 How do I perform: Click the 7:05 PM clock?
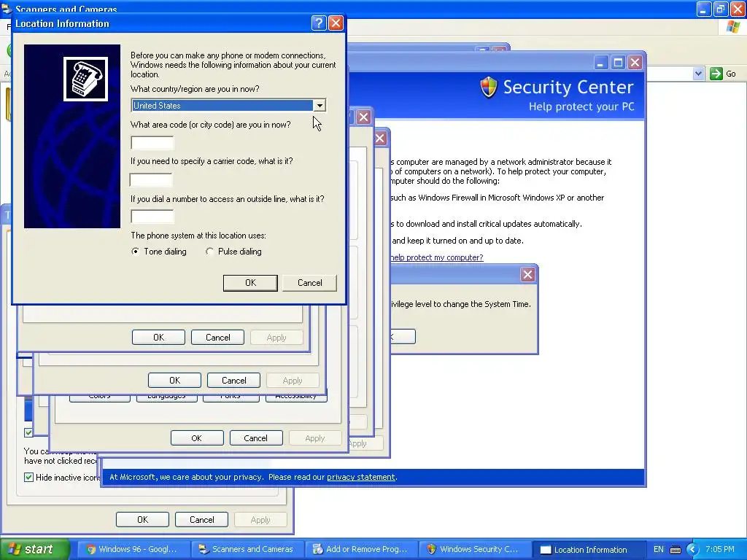coord(720,550)
